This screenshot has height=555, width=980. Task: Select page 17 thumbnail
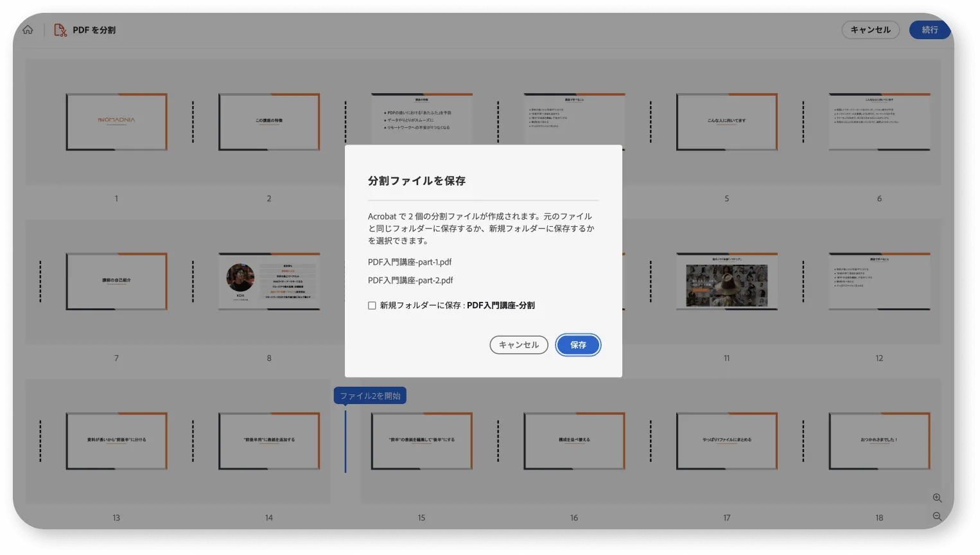[726, 441]
